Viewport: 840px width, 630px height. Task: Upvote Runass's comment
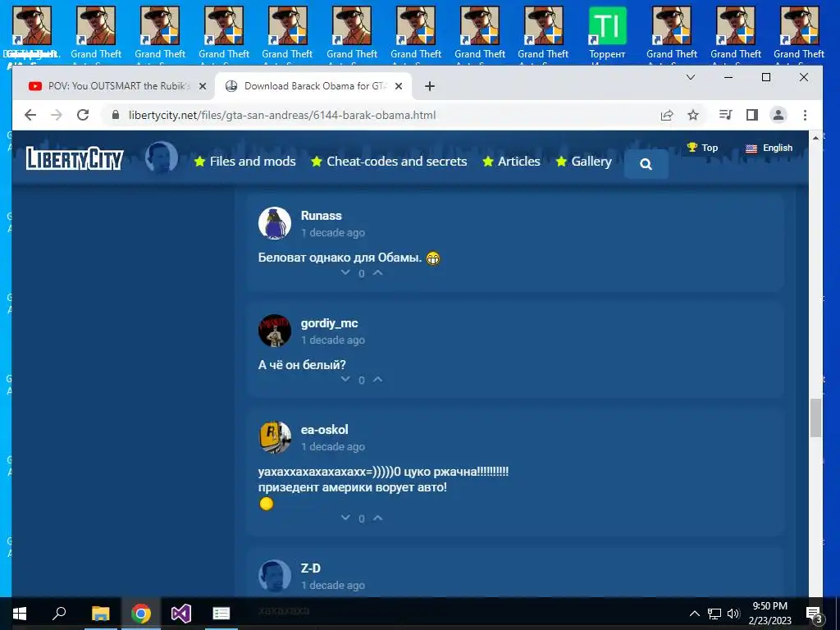click(x=377, y=272)
